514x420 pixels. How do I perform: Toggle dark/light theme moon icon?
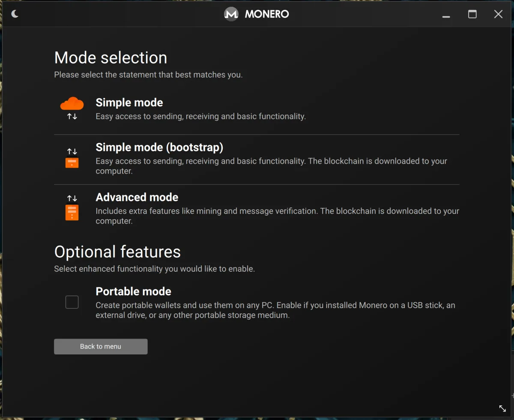(15, 14)
